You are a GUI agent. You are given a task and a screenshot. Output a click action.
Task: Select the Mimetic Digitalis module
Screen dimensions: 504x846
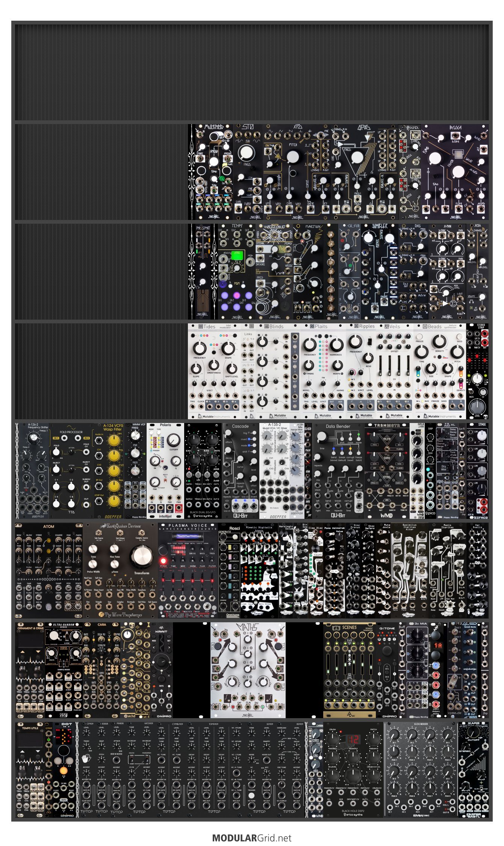tap(259, 570)
